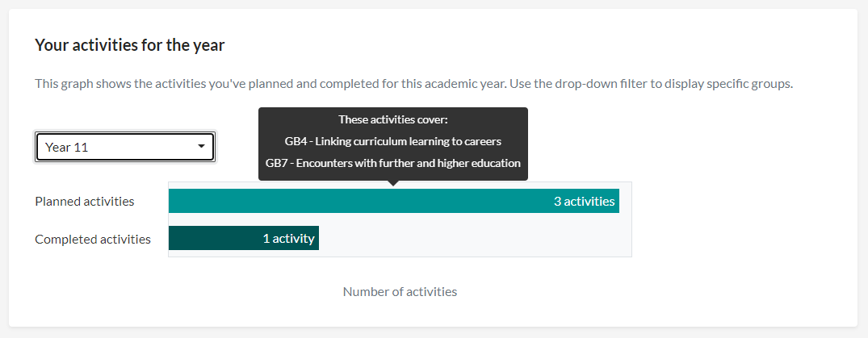Image resolution: width=868 pixels, height=338 pixels.
Task: Click the 'These activities cover:' tooltip header
Action: (393, 119)
